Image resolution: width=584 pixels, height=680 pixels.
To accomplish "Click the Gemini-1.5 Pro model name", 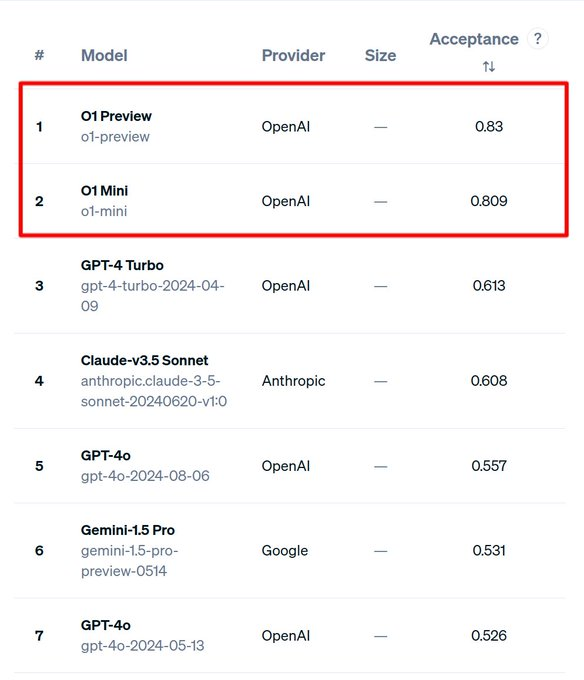I will coord(127,530).
